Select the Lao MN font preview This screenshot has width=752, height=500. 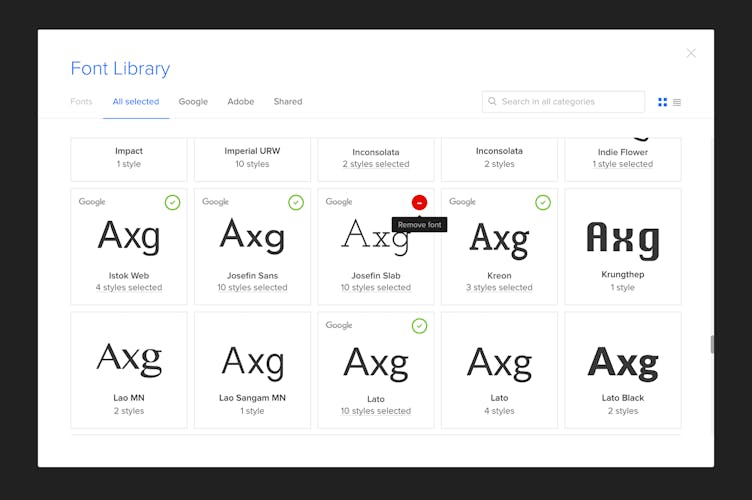129,360
